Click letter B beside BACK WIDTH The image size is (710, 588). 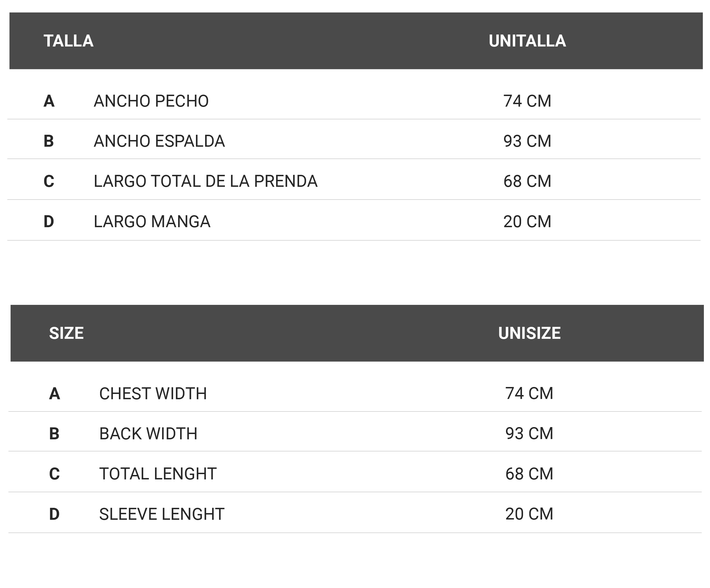(54, 433)
